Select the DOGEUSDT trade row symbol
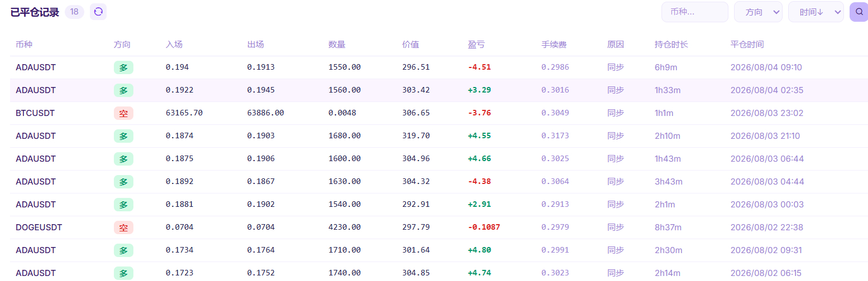 pos(39,227)
